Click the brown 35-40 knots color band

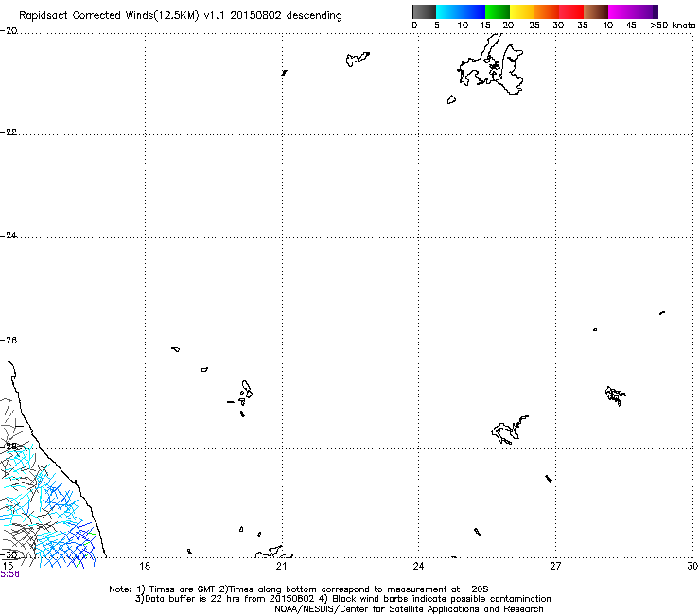point(596,11)
